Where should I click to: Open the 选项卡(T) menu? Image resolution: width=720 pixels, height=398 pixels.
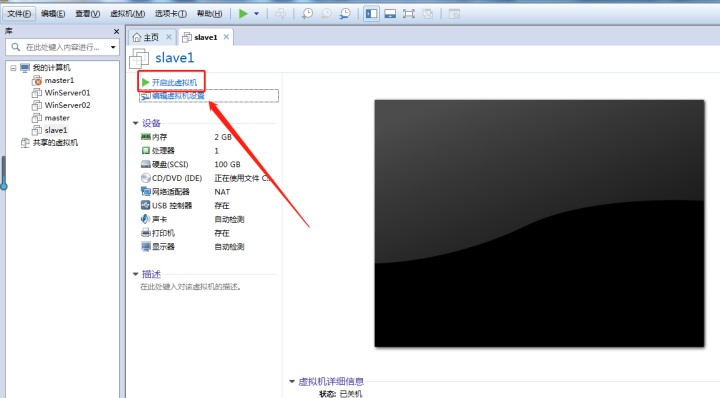(170, 14)
